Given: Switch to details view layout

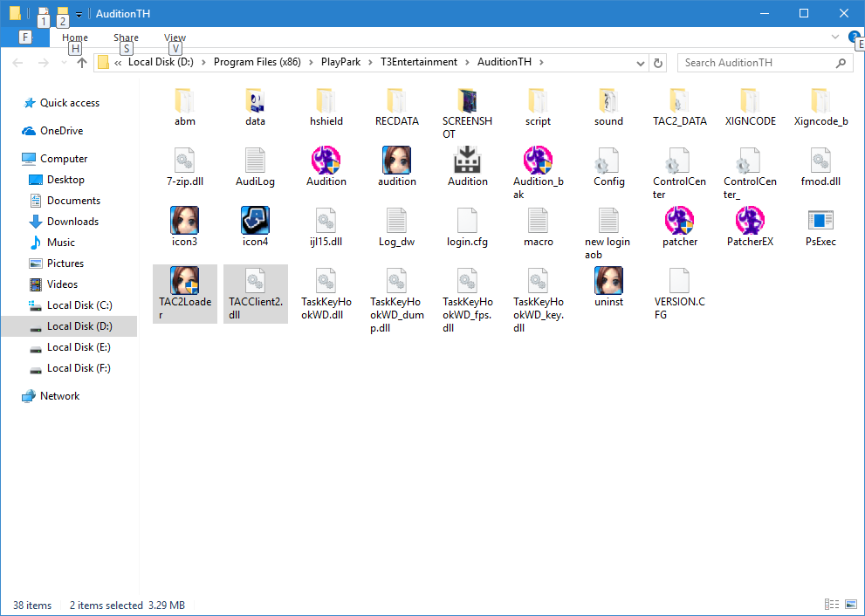Looking at the screenshot, I should (830, 605).
